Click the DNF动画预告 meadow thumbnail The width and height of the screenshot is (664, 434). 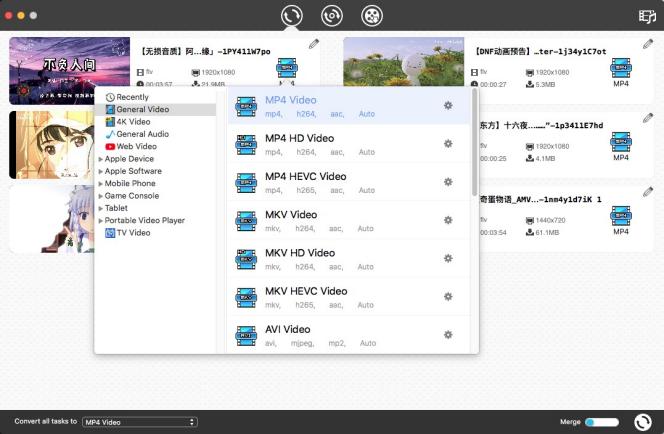click(404, 61)
